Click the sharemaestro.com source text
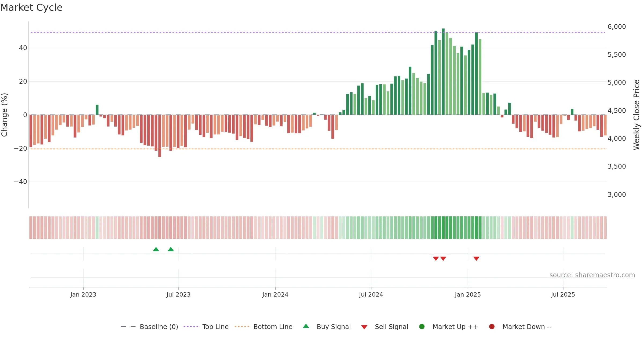Viewport: 644px width, 362px height. point(592,275)
